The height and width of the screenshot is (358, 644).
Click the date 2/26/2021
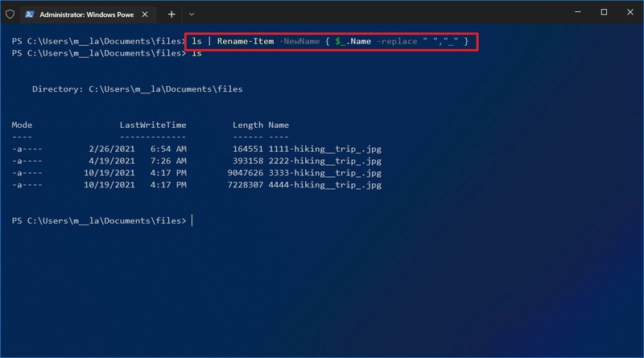(112, 149)
